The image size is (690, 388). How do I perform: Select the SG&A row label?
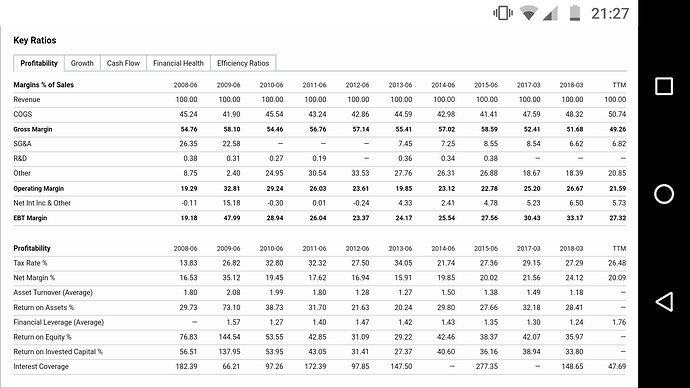[22, 143]
